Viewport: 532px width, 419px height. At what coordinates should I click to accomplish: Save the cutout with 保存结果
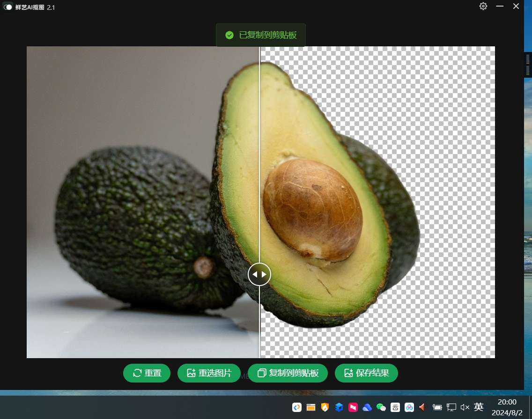pyautogui.click(x=366, y=373)
